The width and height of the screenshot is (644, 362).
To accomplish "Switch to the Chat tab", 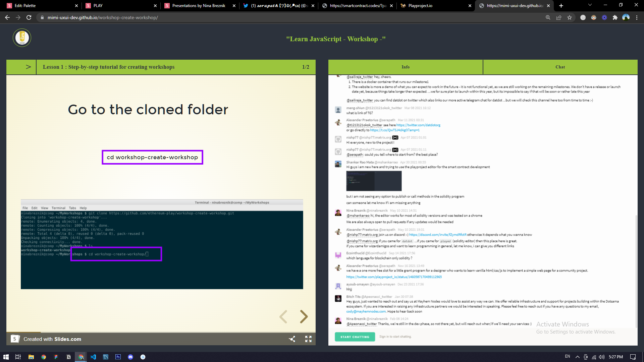I will pos(560,67).
